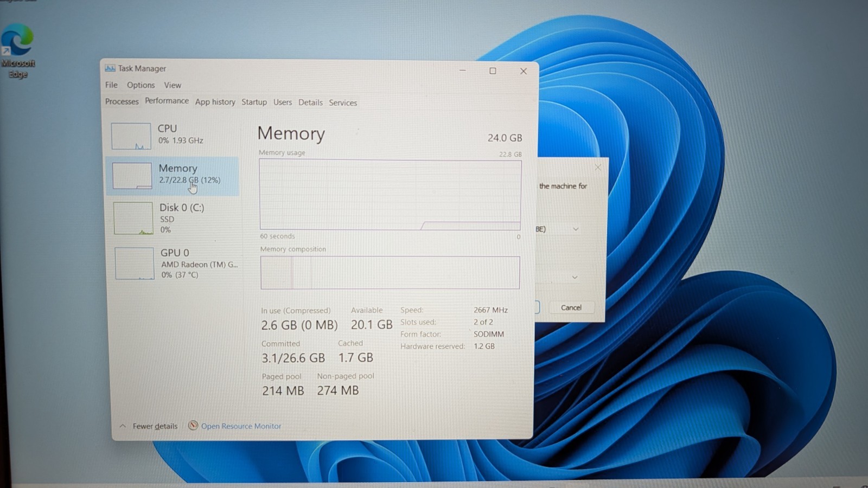Click the Non-paged pool 274 MB value

pyautogui.click(x=338, y=390)
